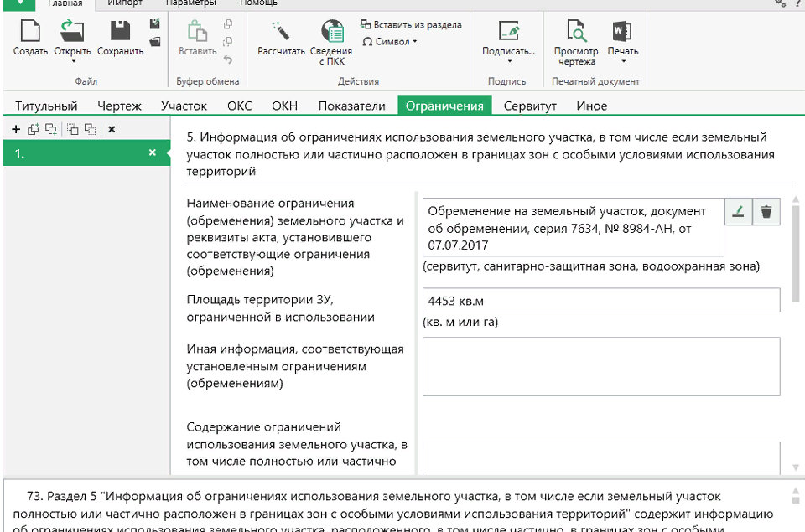Screen dimensions: 805x532
Task: Run the Рассчитать magic wand tool
Action: [281, 33]
